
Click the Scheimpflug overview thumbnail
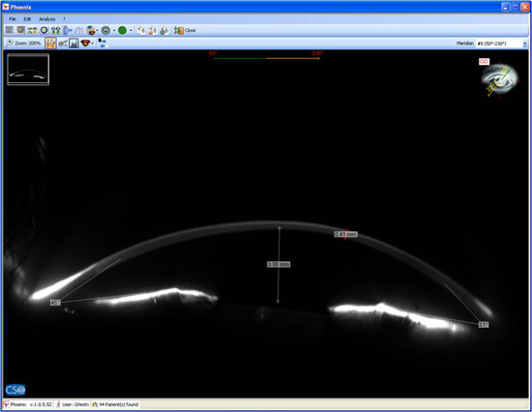[x=28, y=70]
